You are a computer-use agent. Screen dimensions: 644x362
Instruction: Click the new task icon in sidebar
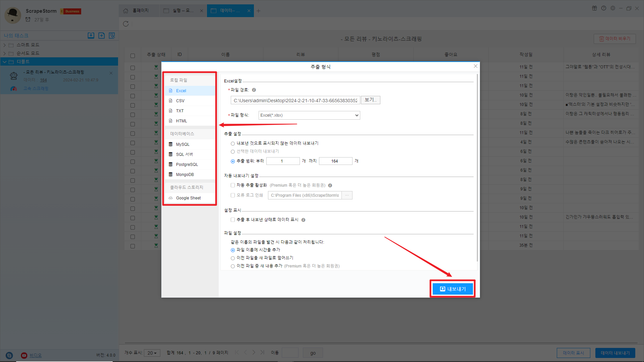101,36
